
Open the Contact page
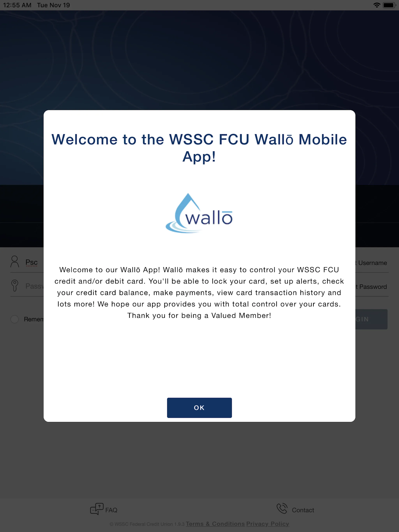(295, 510)
